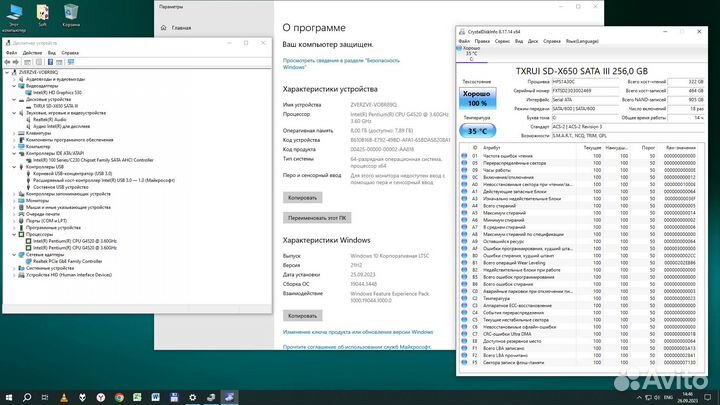Expand the 'Аудиовходы и аудиовыходы' node

(x=14, y=79)
